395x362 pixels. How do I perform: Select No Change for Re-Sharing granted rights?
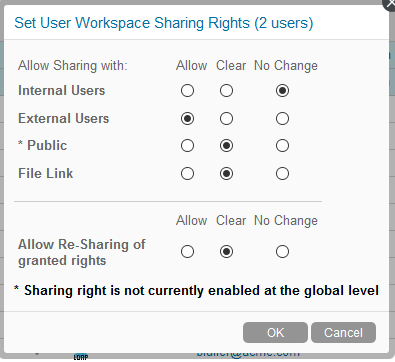click(282, 252)
